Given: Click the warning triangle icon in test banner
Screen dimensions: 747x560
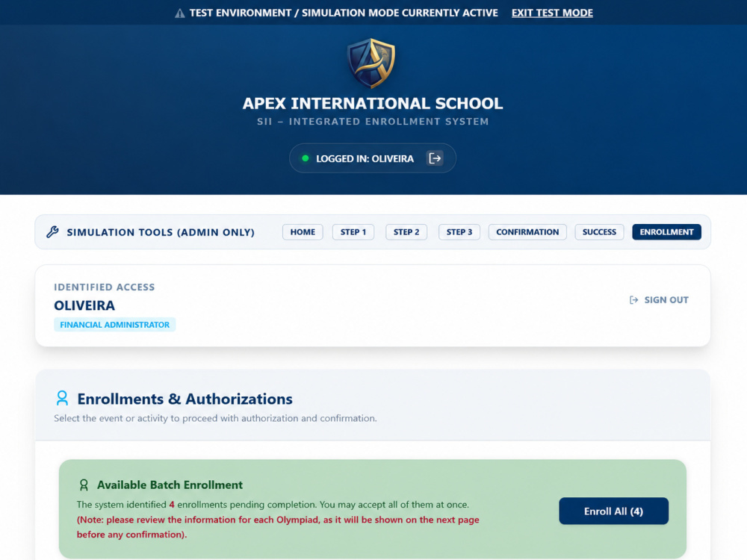Looking at the screenshot, I should (179, 13).
